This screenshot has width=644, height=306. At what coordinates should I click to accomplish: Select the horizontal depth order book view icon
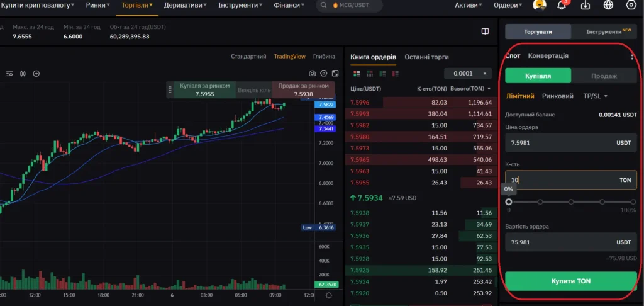[x=370, y=74]
